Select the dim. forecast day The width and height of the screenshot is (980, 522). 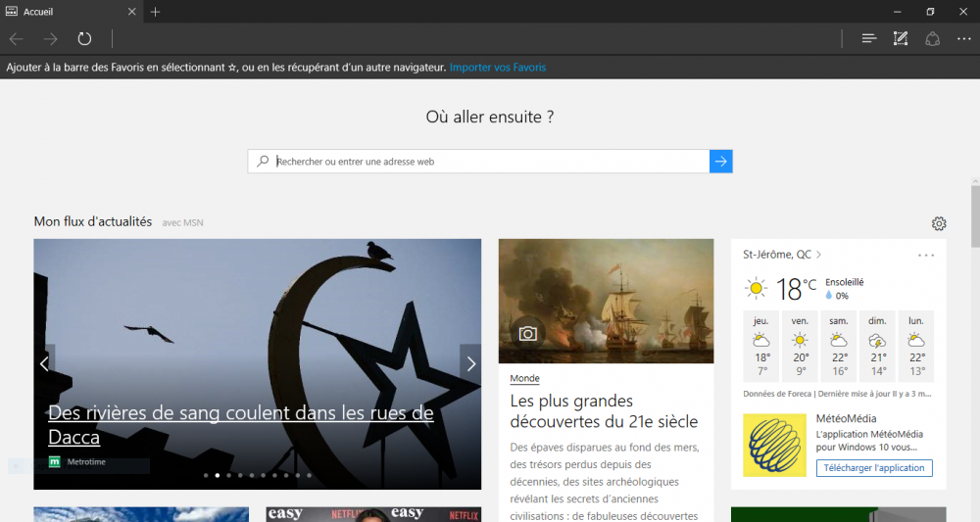click(x=877, y=346)
